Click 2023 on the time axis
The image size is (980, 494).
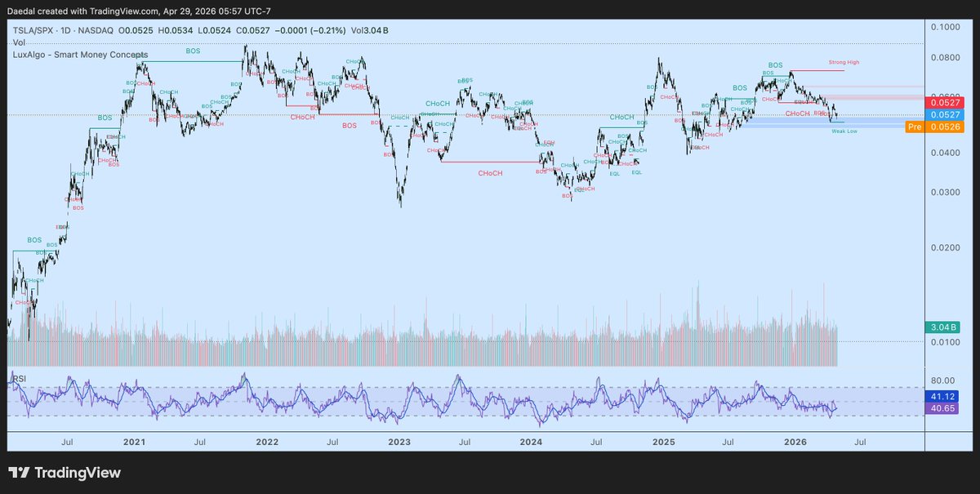coord(399,442)
